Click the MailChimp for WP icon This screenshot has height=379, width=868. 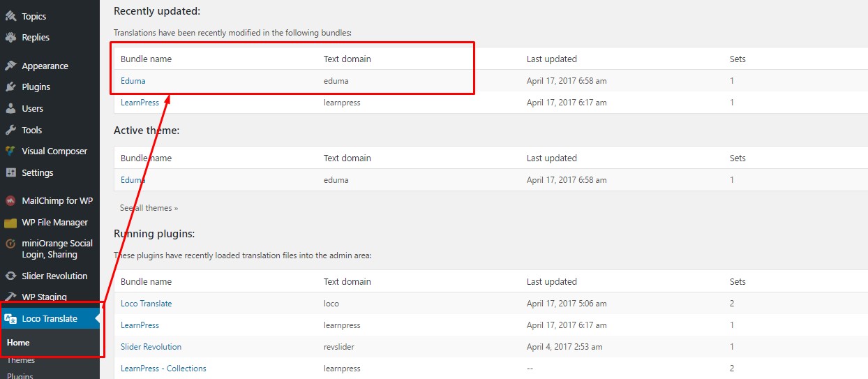pyautogui.click(x=10, y=201)
